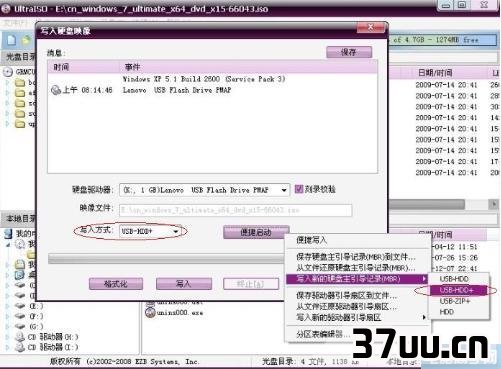Viewport: 501px width, 369px height.
Task: Click the write progress bar
Action: point(167,259)
